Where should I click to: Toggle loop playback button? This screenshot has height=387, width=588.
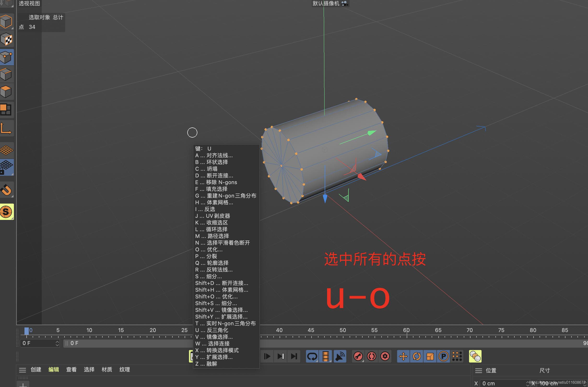(312, 356)
